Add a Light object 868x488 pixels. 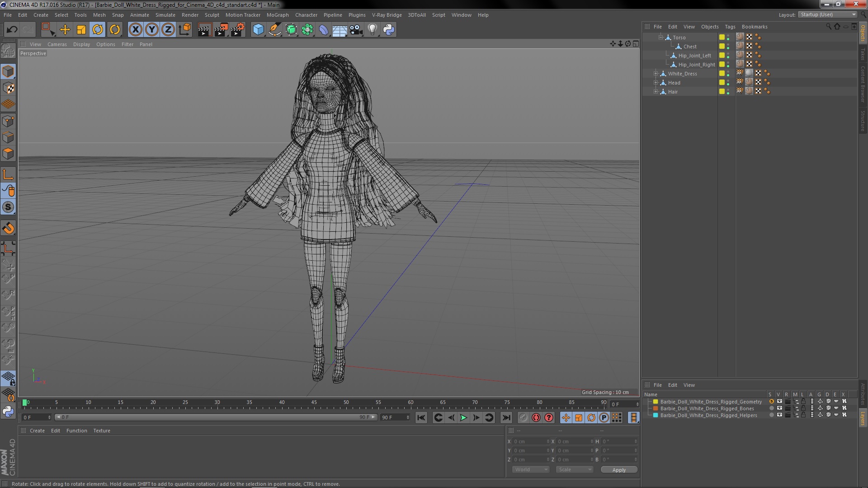tap(372, 30)
